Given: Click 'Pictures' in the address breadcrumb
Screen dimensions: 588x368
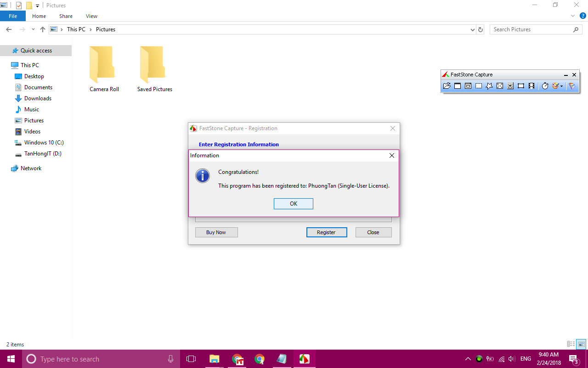Looking at the screenshot, I should 106,29.
